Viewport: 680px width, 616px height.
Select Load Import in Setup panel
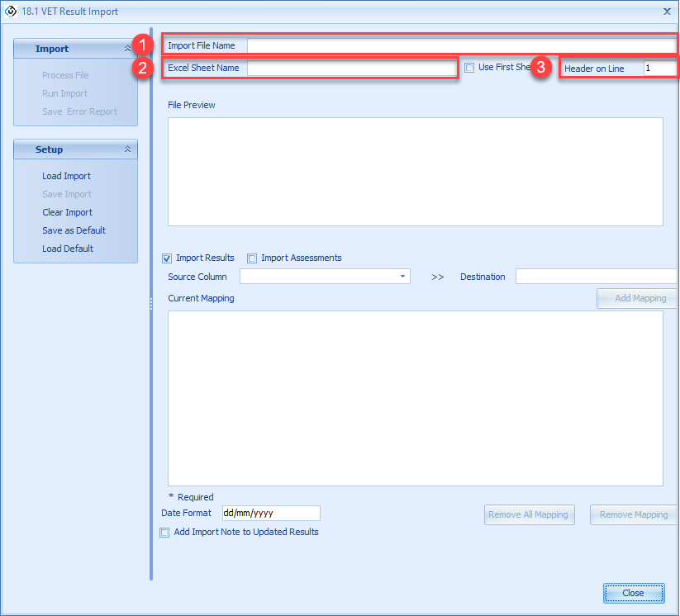(x=66, y=176)
